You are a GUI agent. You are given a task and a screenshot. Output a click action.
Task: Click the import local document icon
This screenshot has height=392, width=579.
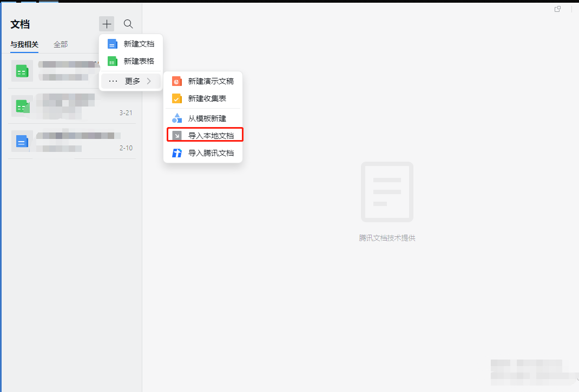pyautogui.click(x=176, y=135)
